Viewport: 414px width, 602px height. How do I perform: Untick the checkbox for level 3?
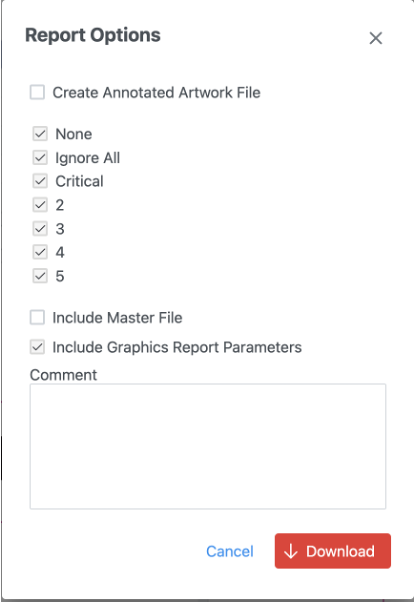click(40, 229)
